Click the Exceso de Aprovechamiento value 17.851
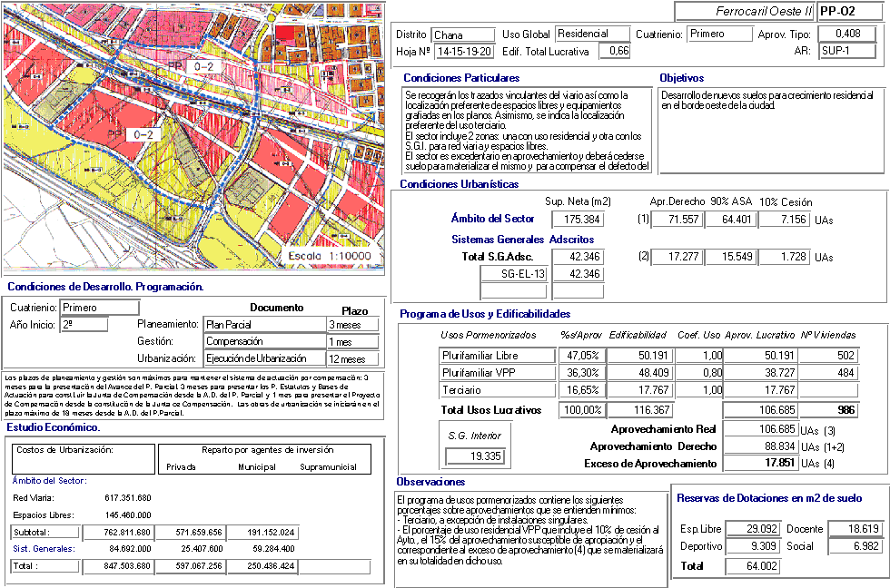 [762, 463]
